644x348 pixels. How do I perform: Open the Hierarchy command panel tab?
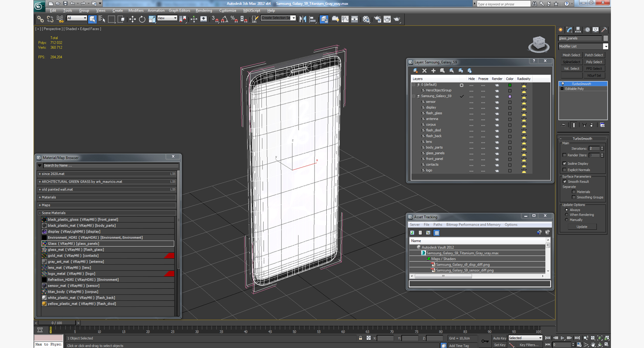pyautogui.click(x=578, y=30)
